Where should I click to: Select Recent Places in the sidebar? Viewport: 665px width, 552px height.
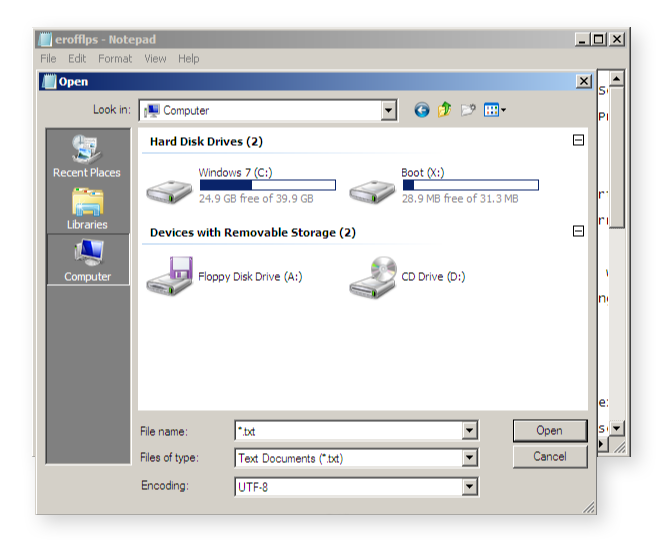click(x=87, y=156)
